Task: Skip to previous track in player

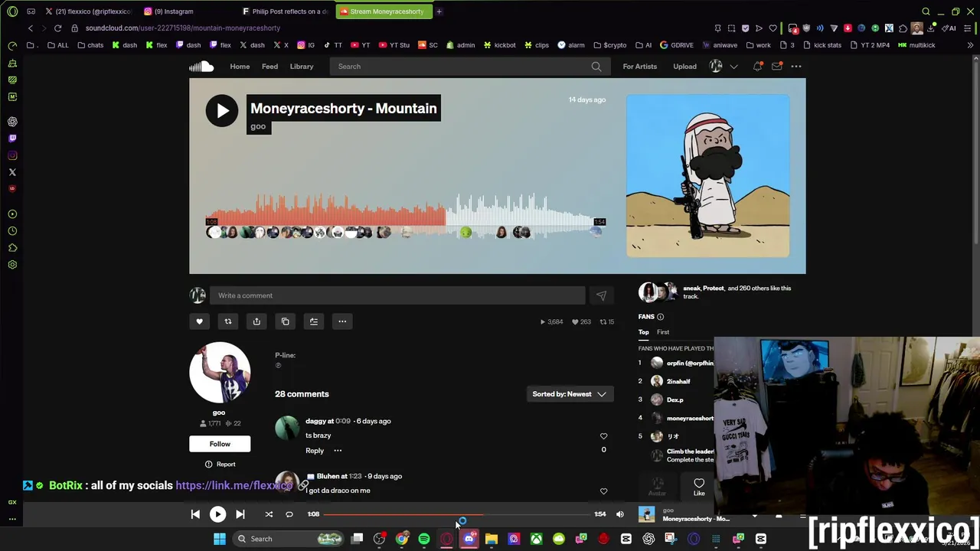Action: coord(195,514)
